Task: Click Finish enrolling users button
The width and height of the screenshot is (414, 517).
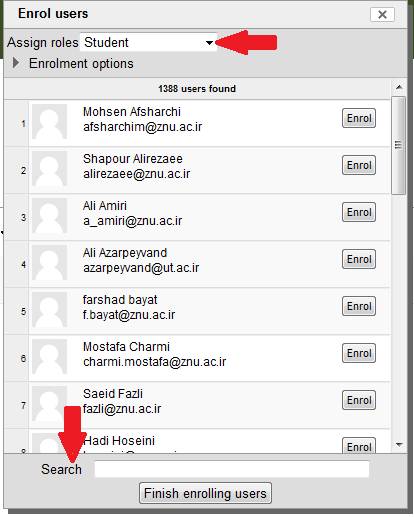Action: (205, 493)
